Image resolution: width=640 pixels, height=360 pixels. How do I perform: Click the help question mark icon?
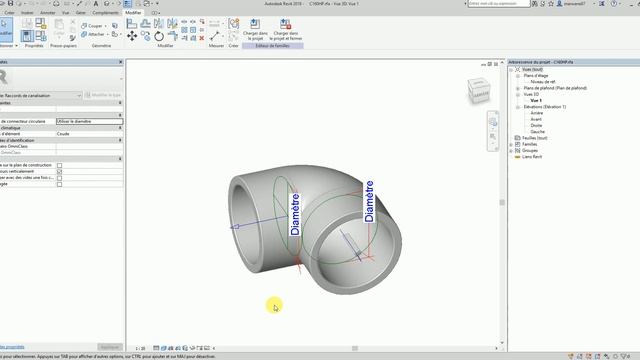click(614, 3)
